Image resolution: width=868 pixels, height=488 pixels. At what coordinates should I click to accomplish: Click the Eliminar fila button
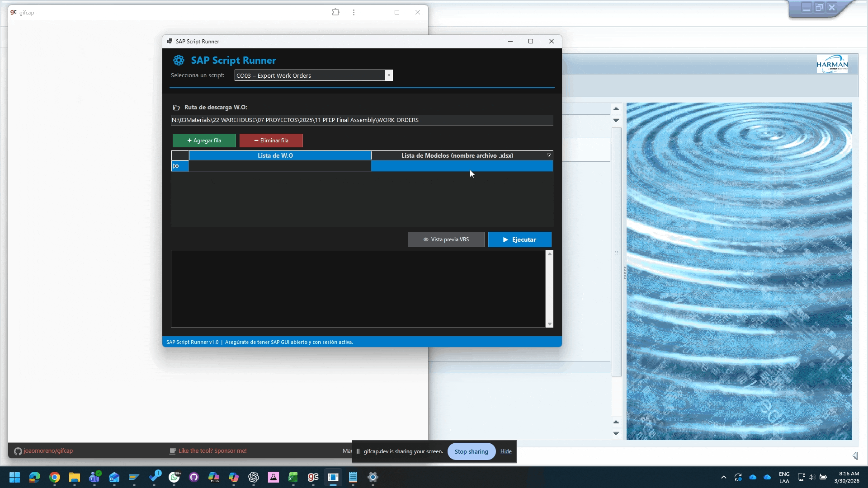[x=271, y=141]
